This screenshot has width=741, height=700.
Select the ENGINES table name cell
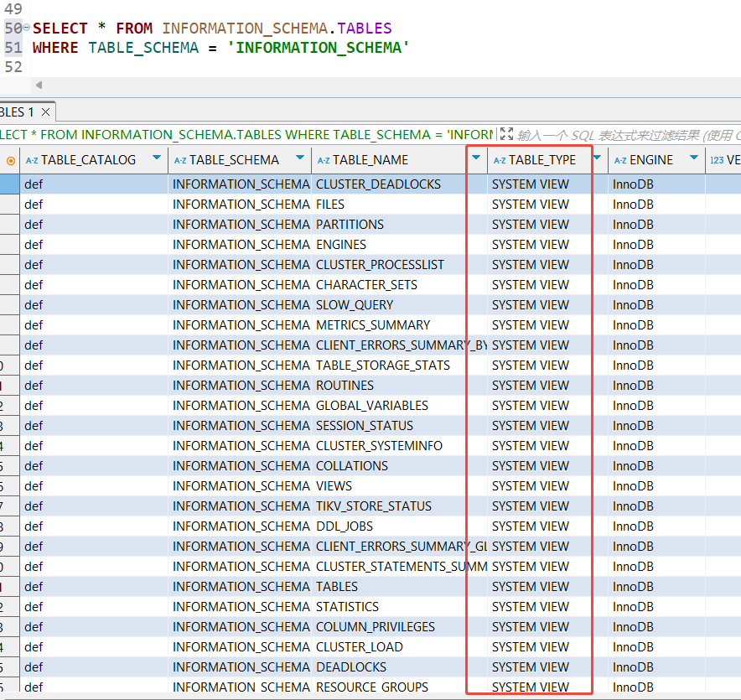(399, 245)
